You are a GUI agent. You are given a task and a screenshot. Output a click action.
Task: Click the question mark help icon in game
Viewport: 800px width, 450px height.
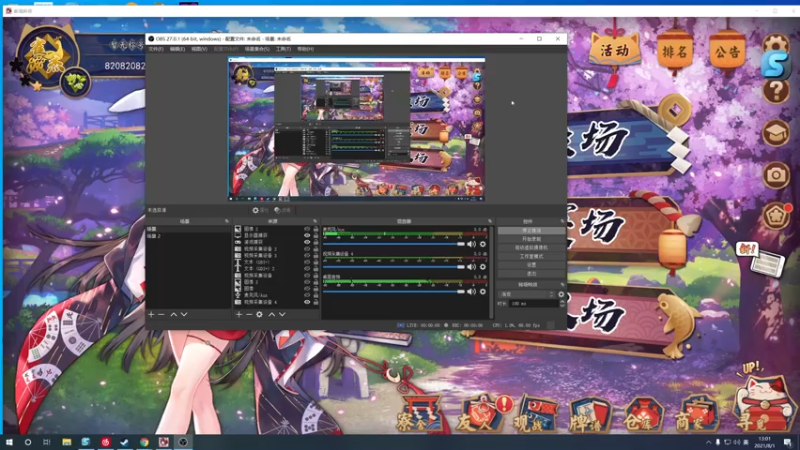click(x=776, y=92)
